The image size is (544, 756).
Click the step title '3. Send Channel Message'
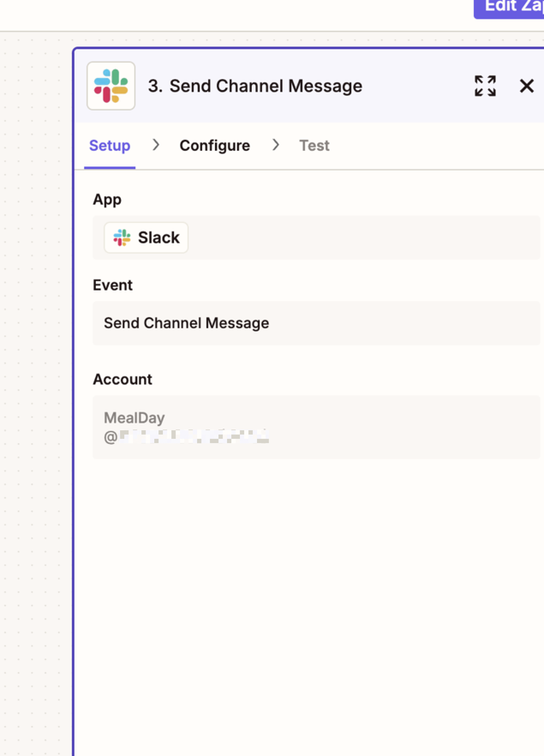255,87
